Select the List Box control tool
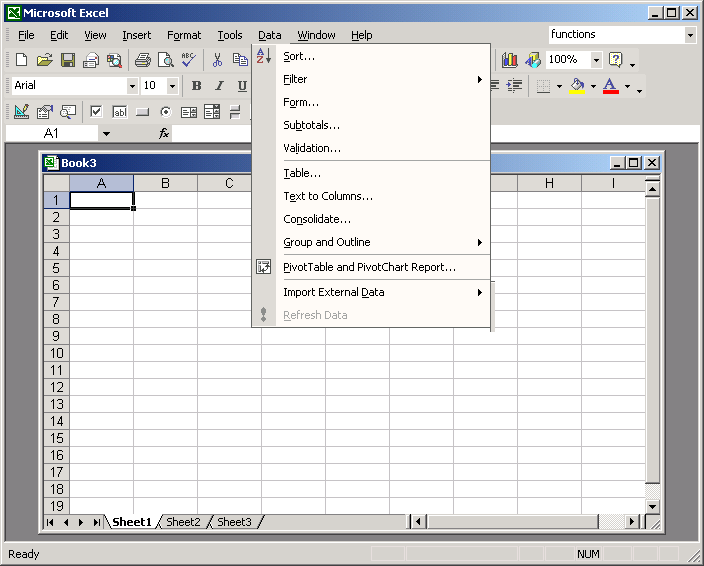This screenshot has width=704, height=566. [x=189, y=111]
